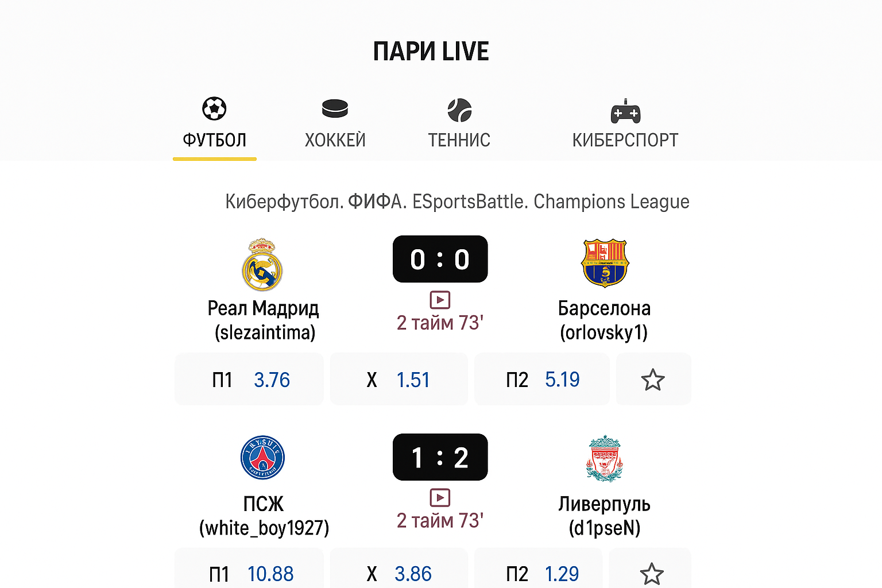Click the Real Madrid club crest
This screenshot has width=882, height=588.
262,265
